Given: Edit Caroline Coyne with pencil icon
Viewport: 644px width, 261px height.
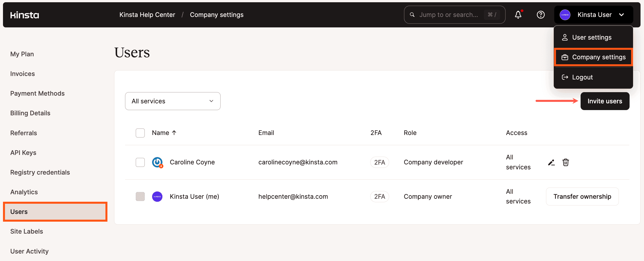Looking at the screenshot, I should tap(551, 162).
